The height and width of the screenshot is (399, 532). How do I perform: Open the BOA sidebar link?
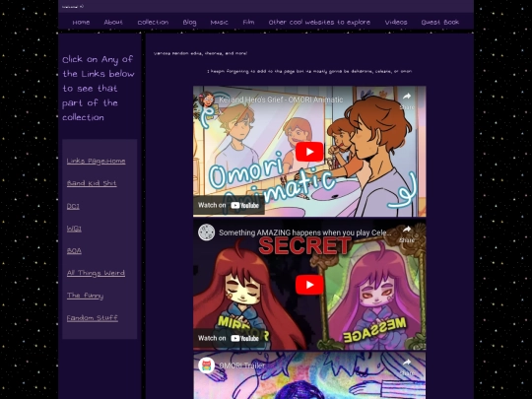(x=74, y=251)
